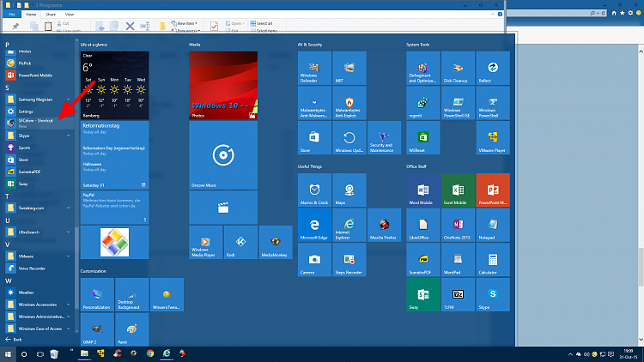Open the Disk Cleanup tile
Screen dimensions: 644x362
458,68
